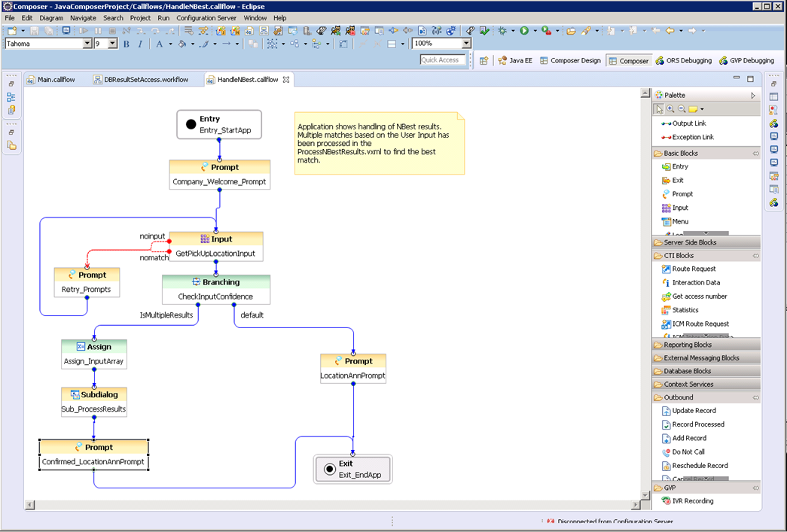This screenshot has height=532, width=787.
Task: Expand the Server Side Blocks drawer
Action: tap(690, 242)
